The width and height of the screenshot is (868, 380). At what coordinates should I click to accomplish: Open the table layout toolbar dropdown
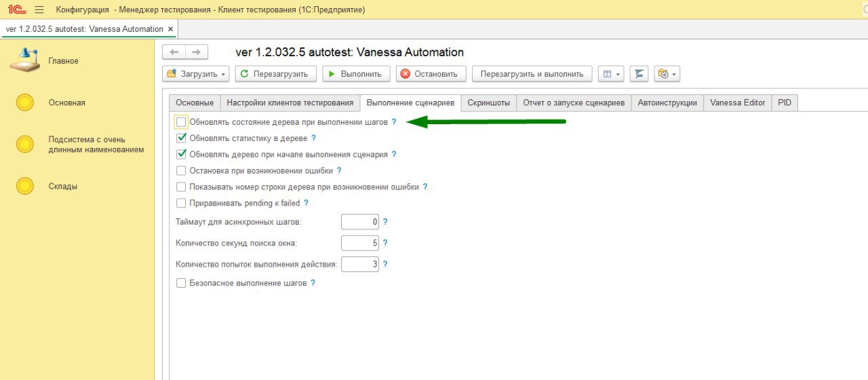[611, 74]
